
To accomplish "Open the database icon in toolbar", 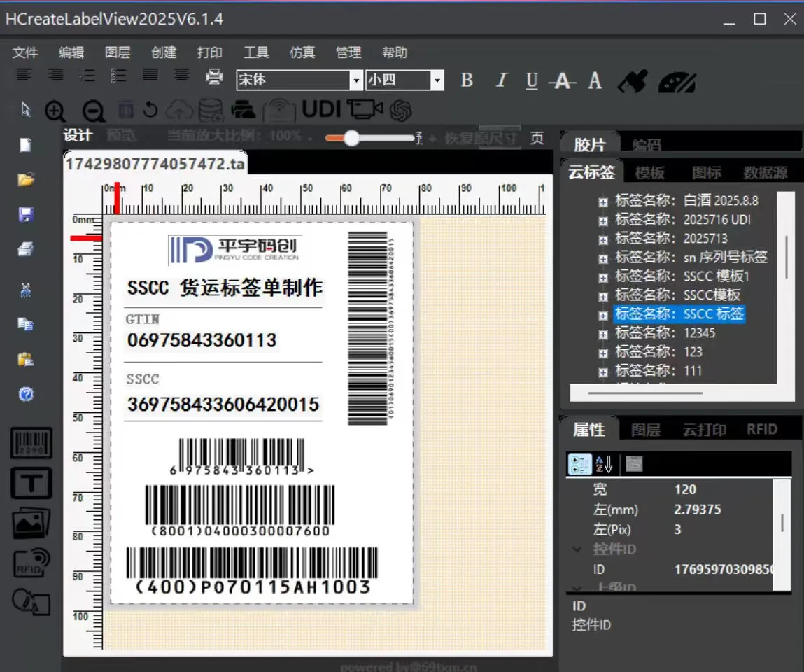I will 210,109.
